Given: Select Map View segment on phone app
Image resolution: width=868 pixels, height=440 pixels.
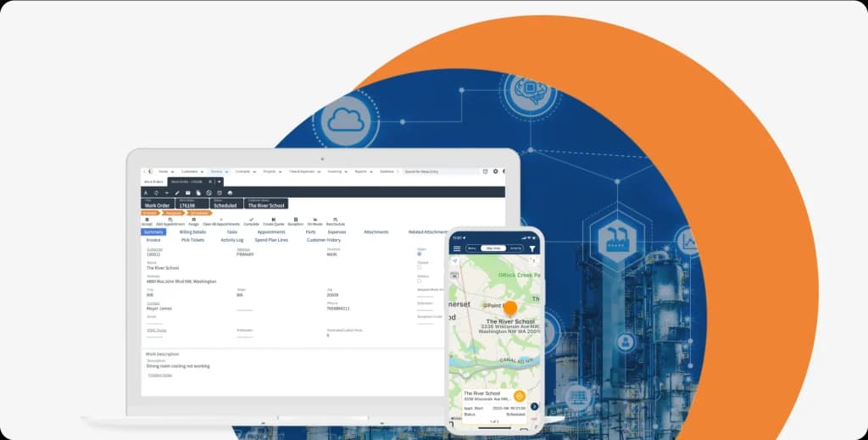Looking at the screenshot, I should tap(493, 248).
